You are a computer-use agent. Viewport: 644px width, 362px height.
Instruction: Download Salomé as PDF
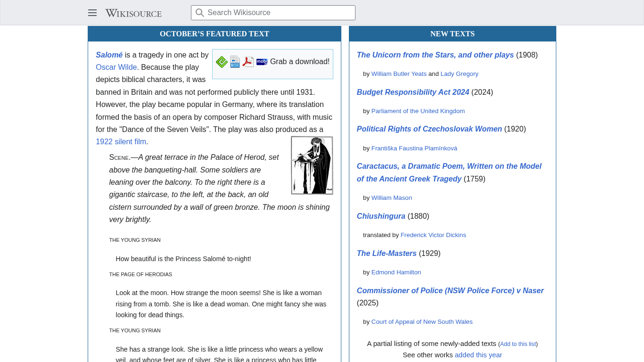248,62
